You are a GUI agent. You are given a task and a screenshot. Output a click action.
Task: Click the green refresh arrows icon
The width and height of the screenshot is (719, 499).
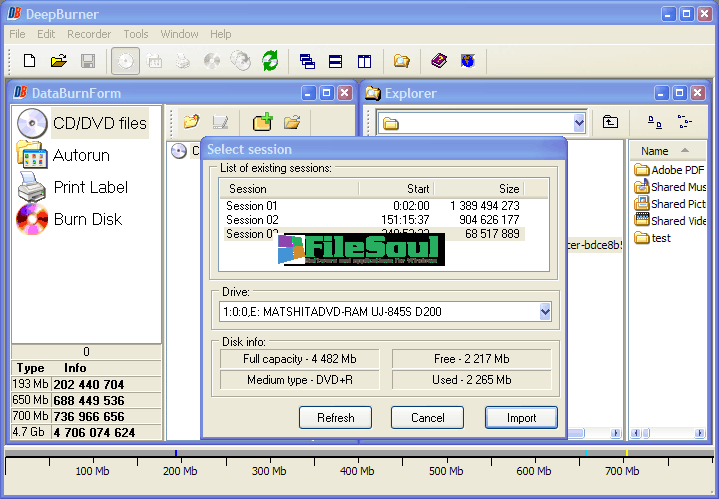pyautogui.click(x=270, y=61)
